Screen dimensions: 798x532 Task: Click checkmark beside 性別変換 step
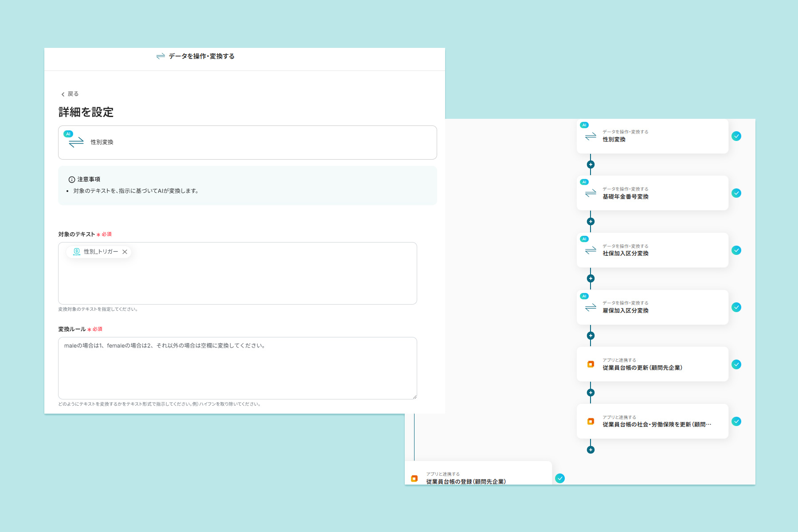[736, 136]
